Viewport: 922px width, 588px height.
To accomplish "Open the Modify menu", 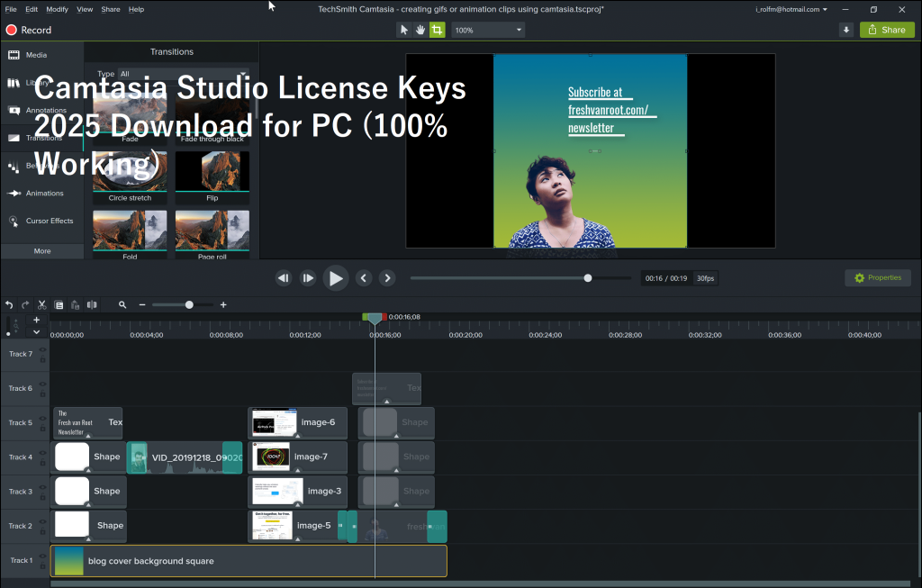I will pyautogui.click(x=57, y=9).
